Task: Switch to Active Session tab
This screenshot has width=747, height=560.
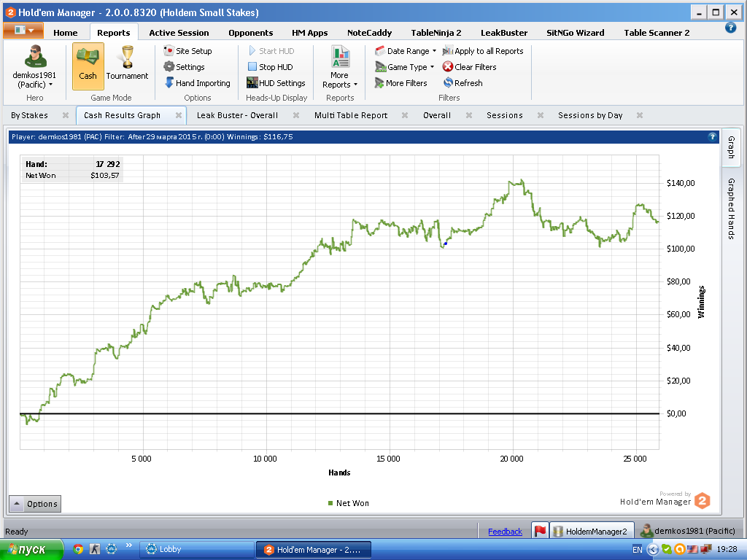Action: click(x=179, y=32)
